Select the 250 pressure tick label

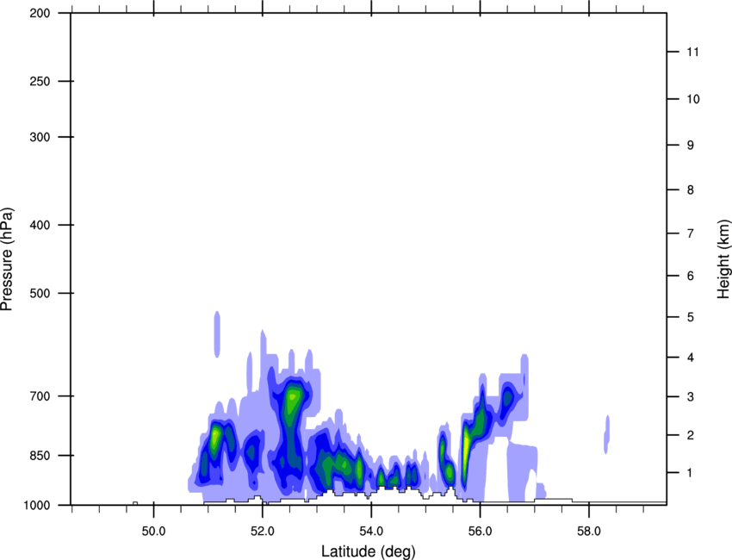[x=40, y=81]
